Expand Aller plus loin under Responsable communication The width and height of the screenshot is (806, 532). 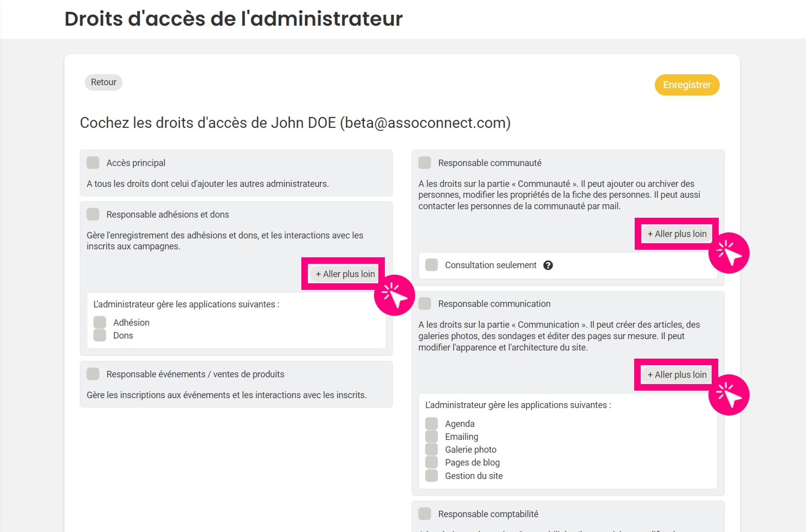tap(677, 375)
